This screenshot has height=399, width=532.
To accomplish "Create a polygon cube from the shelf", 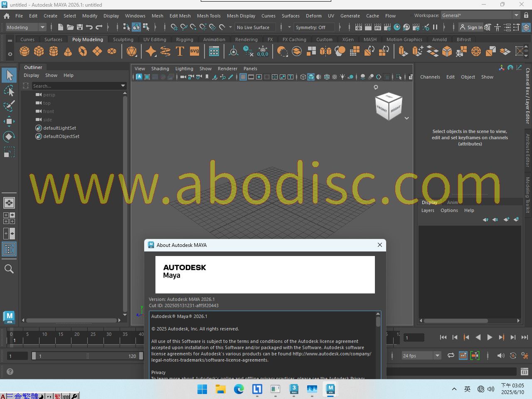I will coord(39,51).
